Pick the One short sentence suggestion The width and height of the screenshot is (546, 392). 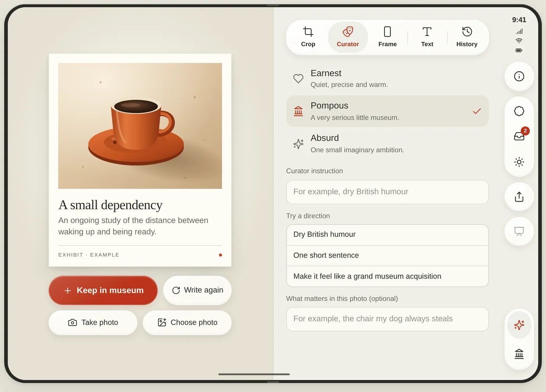[x=387, y=256]
